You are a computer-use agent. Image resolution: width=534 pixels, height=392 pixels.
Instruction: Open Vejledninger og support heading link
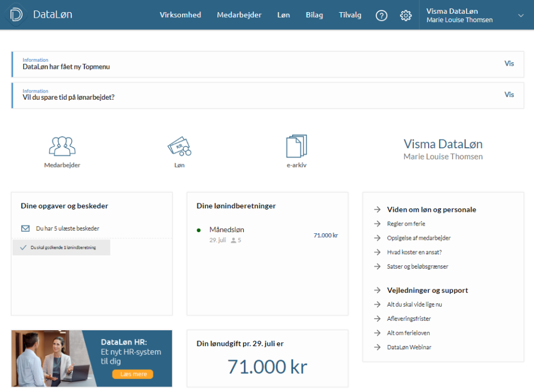[428, 290]
